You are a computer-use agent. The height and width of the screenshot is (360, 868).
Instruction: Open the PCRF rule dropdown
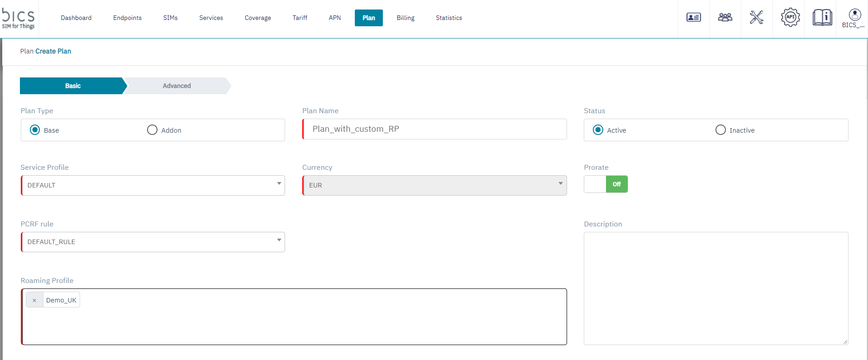tap(153, 242)
